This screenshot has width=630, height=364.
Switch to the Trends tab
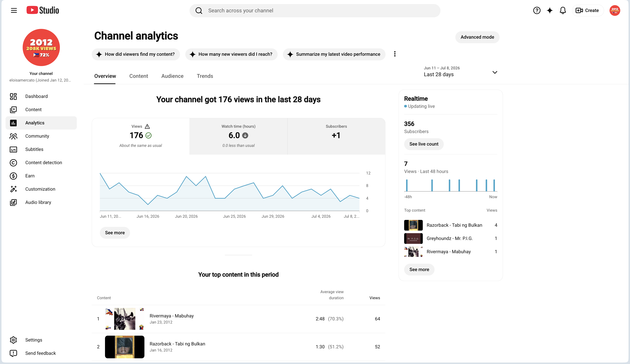(x=205, y=76)
